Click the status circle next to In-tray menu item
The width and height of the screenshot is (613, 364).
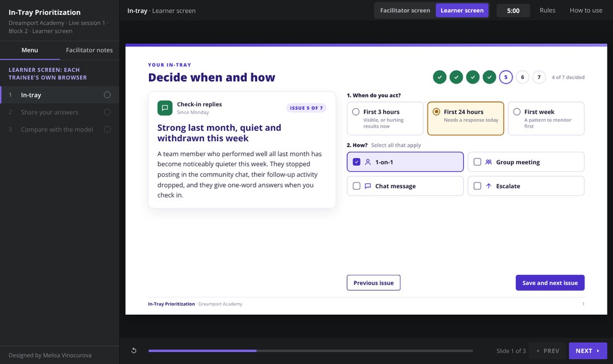click(x=107, y=95)
